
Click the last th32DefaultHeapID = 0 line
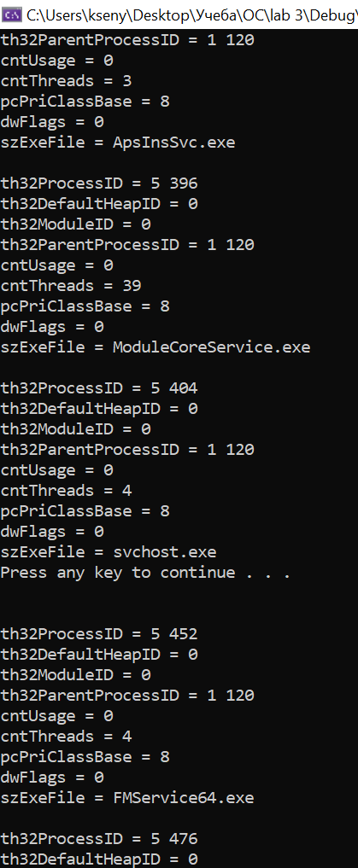(99, 859)
